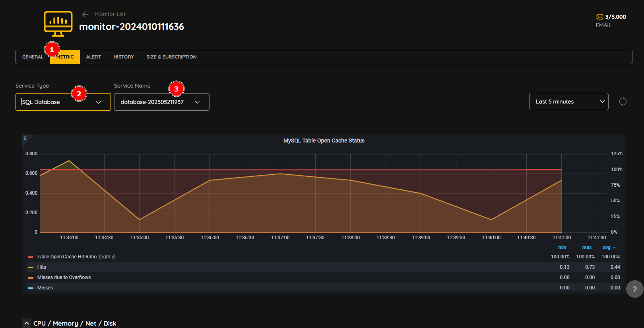Click the 11:41:30 time axis label
Viewport: 644px width, 328px height.
[x=597, y=238]
